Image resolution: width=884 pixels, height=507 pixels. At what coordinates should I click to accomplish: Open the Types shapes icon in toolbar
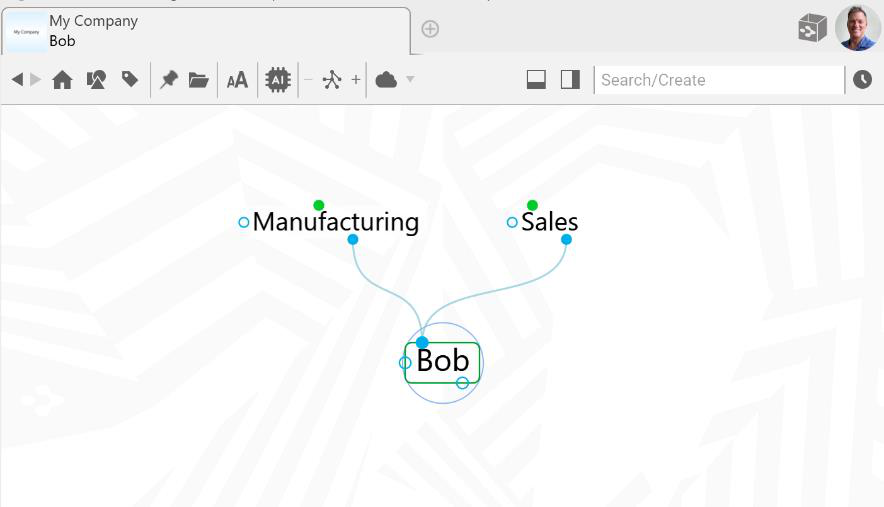click(x=96, y=80)
